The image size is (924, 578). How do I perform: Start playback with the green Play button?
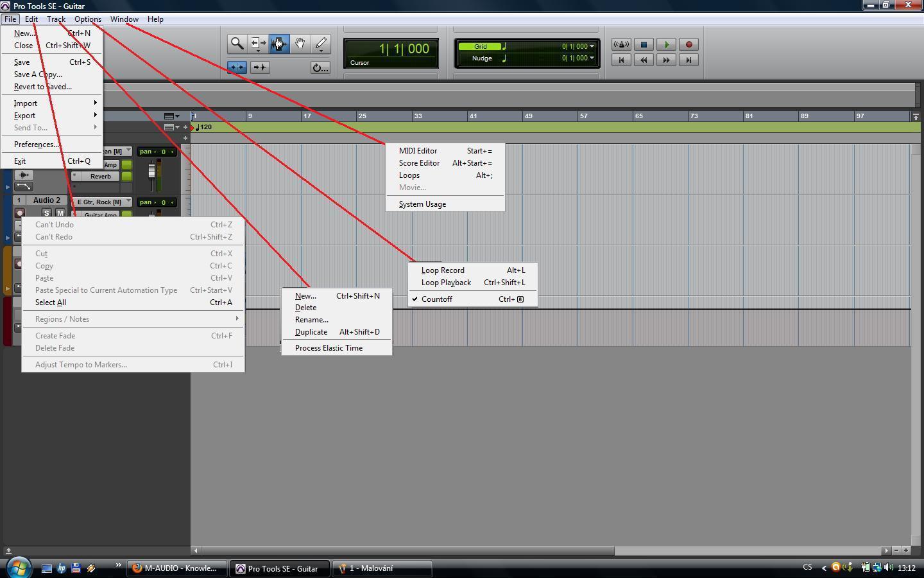tap(667, 44)
